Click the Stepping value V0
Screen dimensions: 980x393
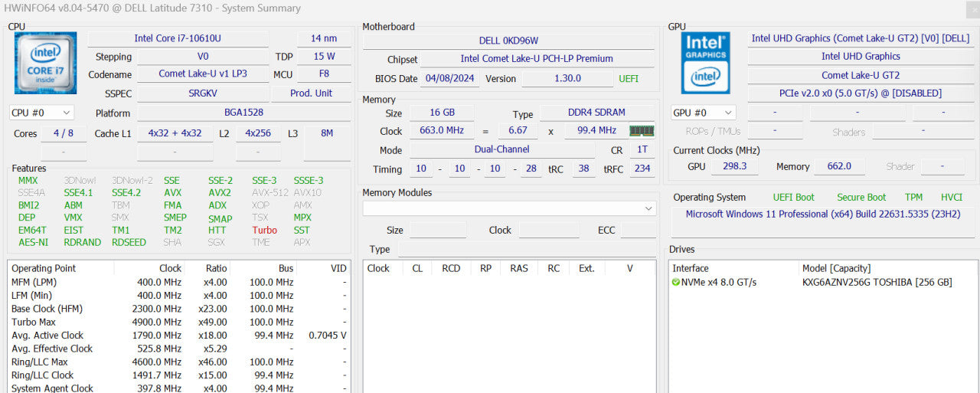[x=203, y=57]
